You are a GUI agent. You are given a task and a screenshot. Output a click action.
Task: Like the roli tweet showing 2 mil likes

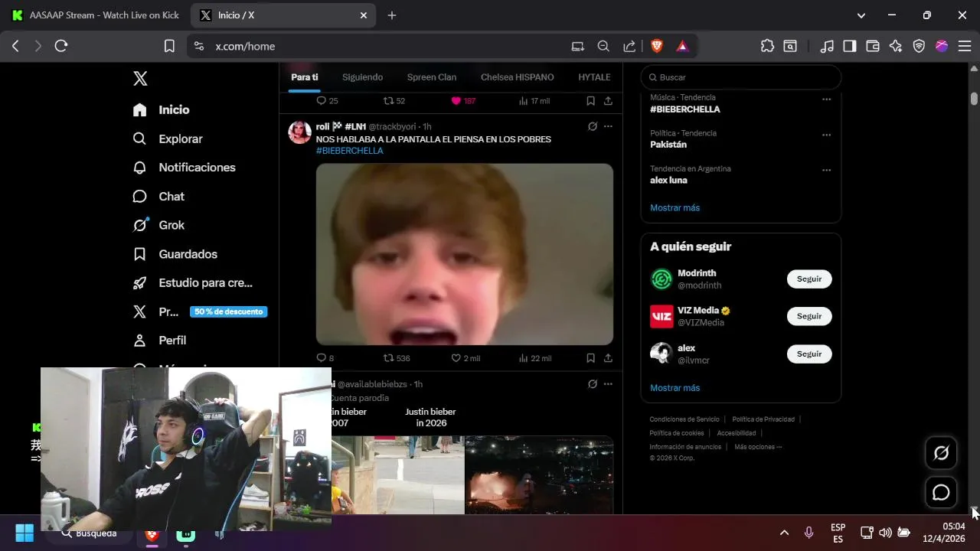point(465,358)
